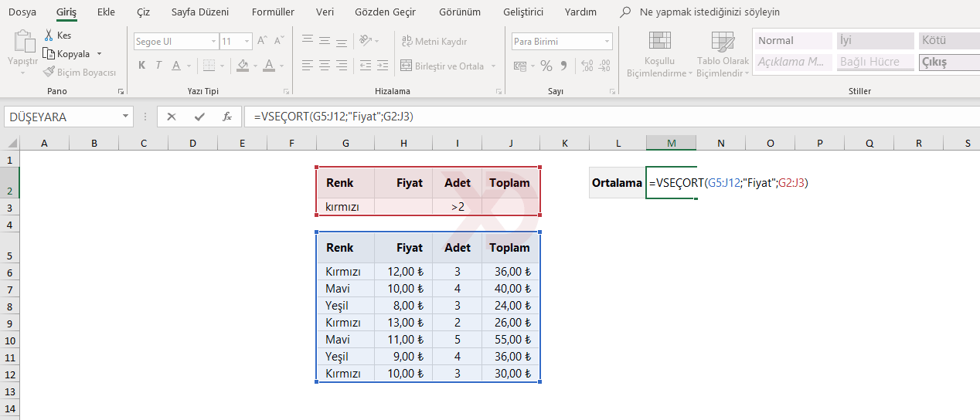Switch to the Veri tab
The width and height of the screenshot is (980, 420).
pos(325,12)
